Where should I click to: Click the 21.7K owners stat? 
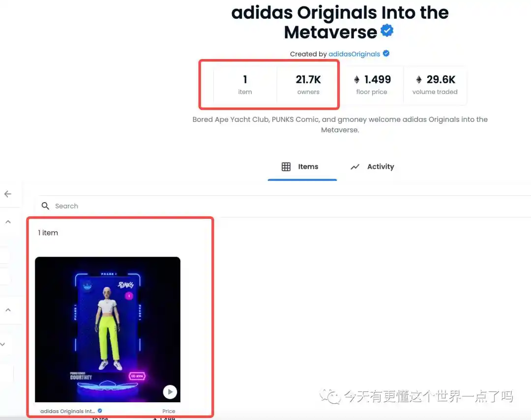tap(308, 85)
